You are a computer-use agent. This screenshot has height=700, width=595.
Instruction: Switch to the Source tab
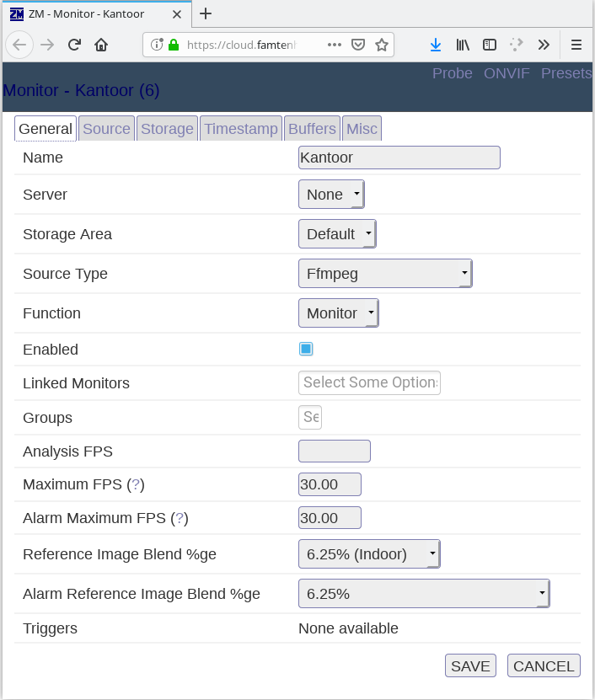[x=106, y=129]
